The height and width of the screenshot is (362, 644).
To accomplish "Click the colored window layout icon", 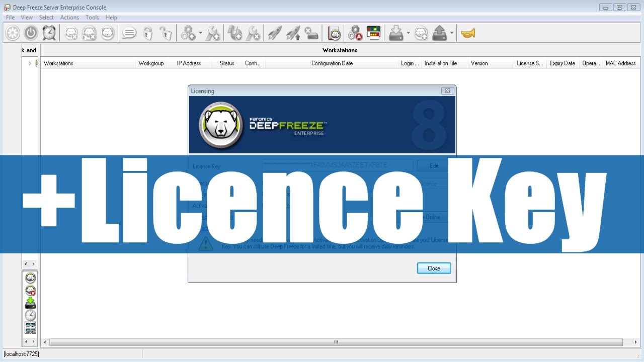I will (373, 33).
